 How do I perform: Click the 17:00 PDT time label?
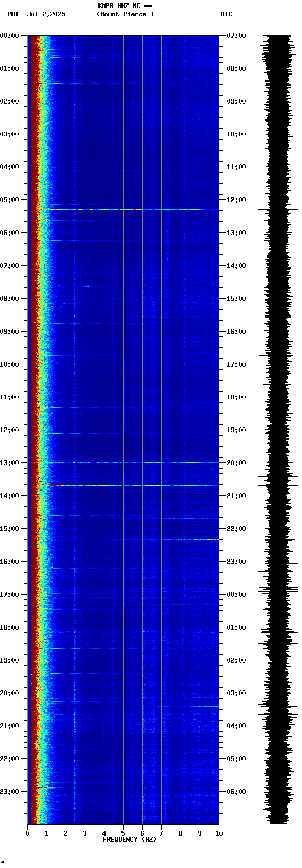click(10, 595)
